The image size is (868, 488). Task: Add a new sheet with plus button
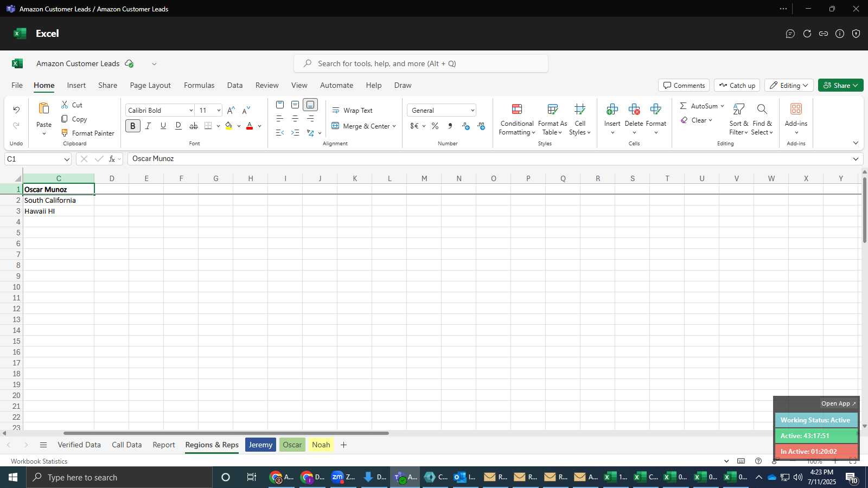pos(343,445)
